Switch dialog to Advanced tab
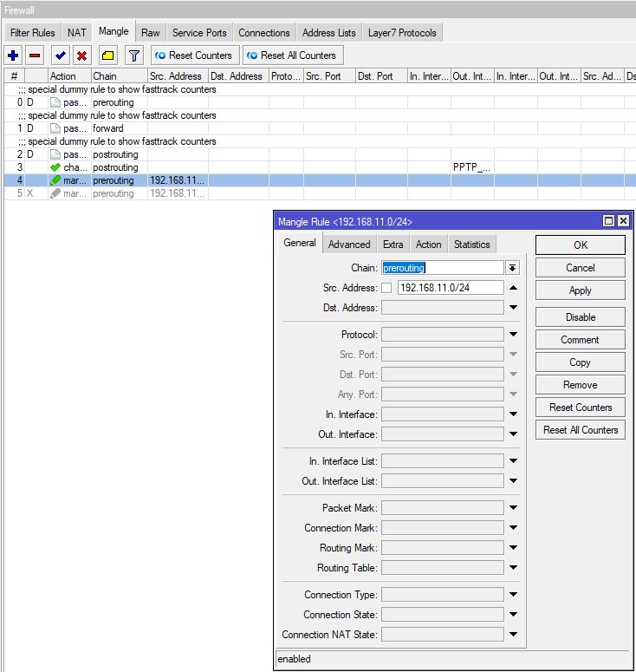This screenshot has width=636, height=672. [349, 245]
